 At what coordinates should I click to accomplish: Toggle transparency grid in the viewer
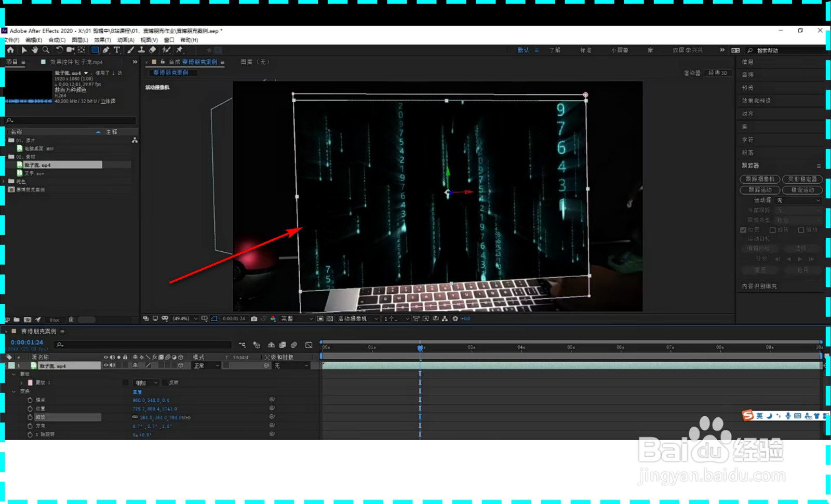pyautogui.click(x=330, y=319)
